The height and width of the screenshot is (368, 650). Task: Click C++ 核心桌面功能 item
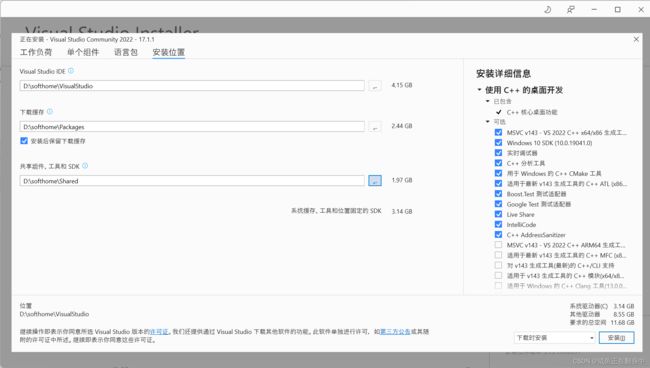(532, 112)
